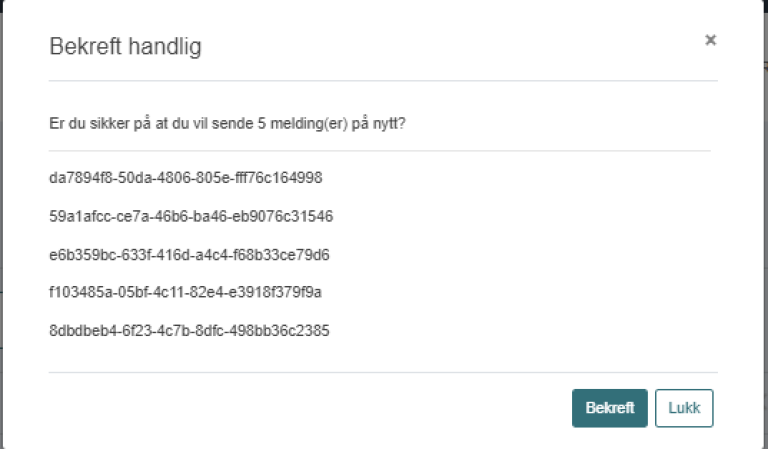
Task: Click the ID ending in fff76c164998
Action: point(185,178)
